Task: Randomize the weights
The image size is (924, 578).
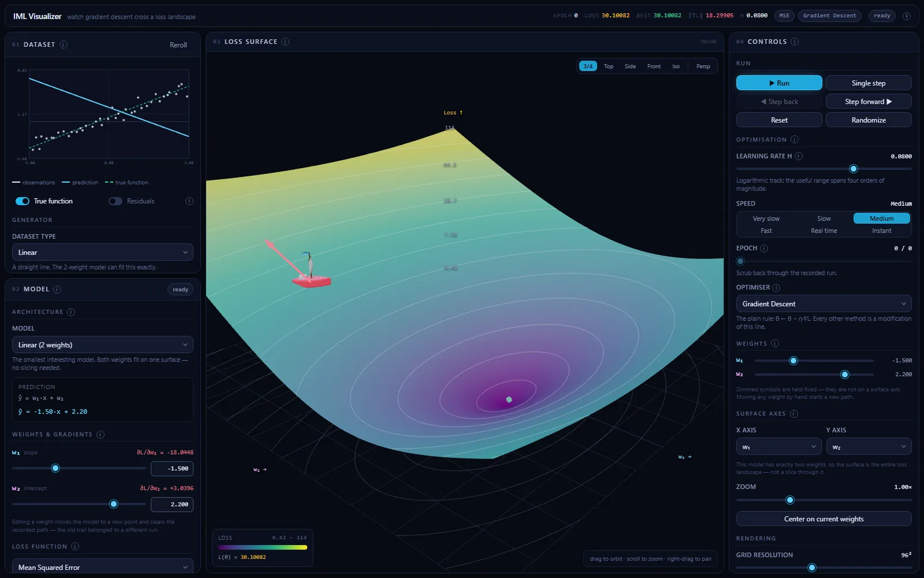Action: pos(869,120)
